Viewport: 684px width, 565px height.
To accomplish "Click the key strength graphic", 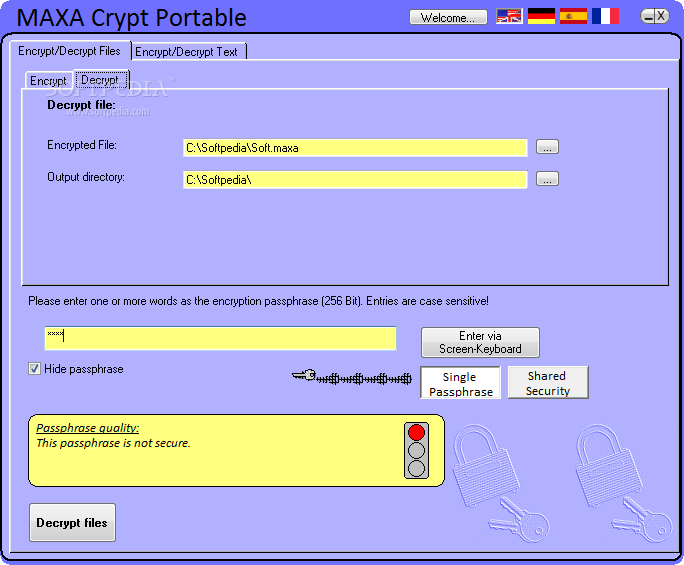I will [352, 377].
